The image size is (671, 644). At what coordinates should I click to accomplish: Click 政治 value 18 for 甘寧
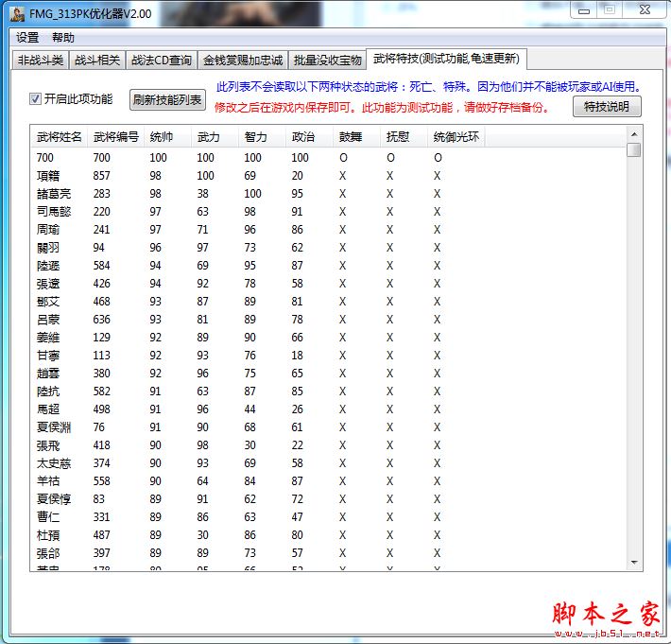pyautogui.click(x=297, y=356)
